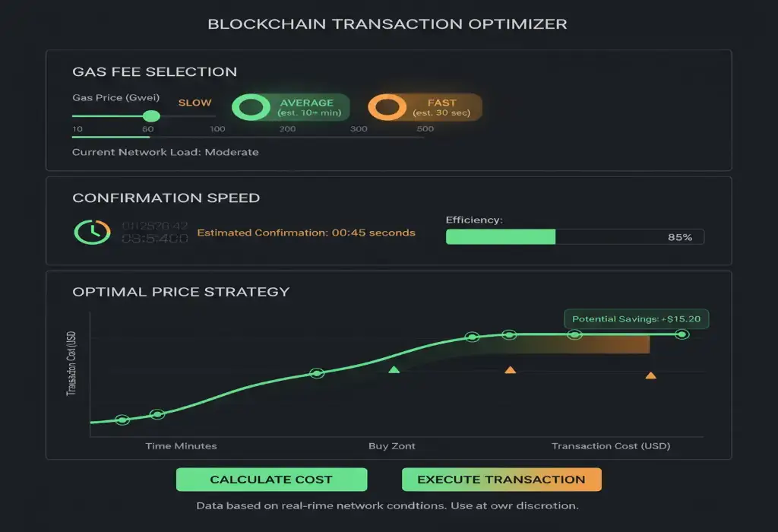Enable the AVERAGE (est. 10+ min) option
Viewport: 778px width, 532px height.
pos(289,108)
